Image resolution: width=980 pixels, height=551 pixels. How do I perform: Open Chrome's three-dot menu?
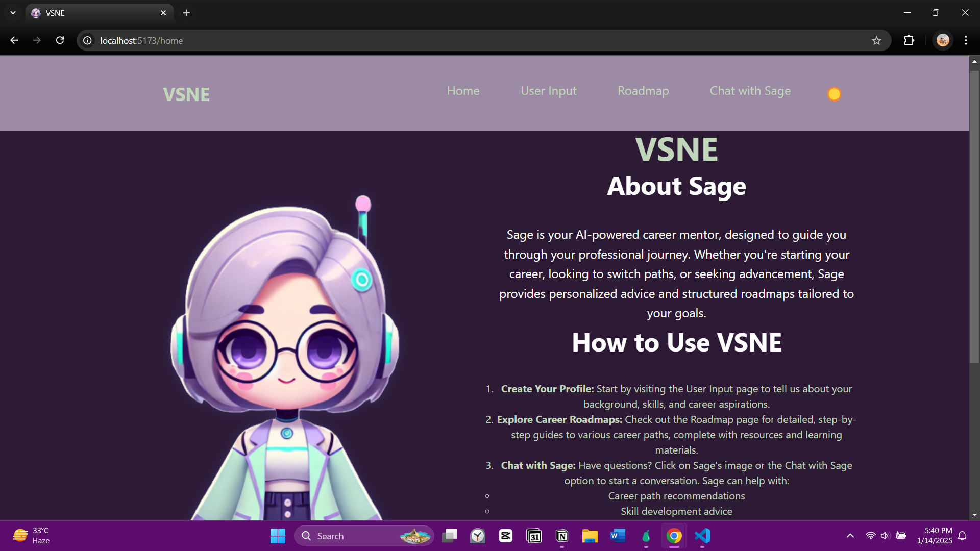966,40
